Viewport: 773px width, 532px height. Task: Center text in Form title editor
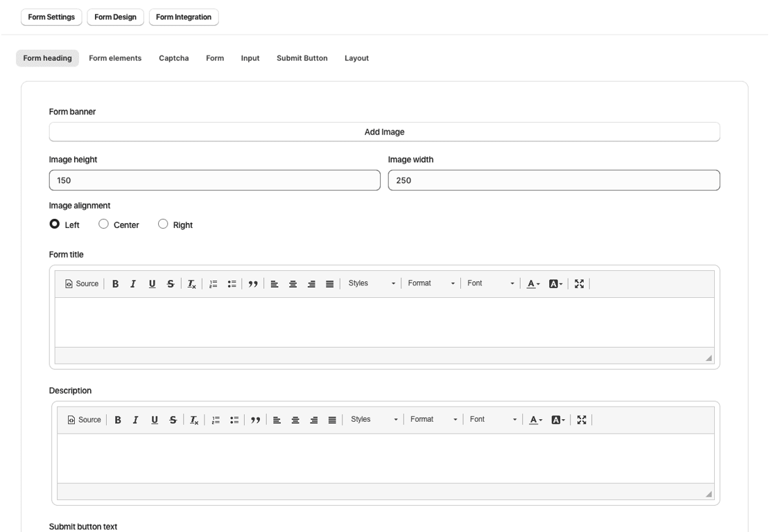[x=293, y=284]
